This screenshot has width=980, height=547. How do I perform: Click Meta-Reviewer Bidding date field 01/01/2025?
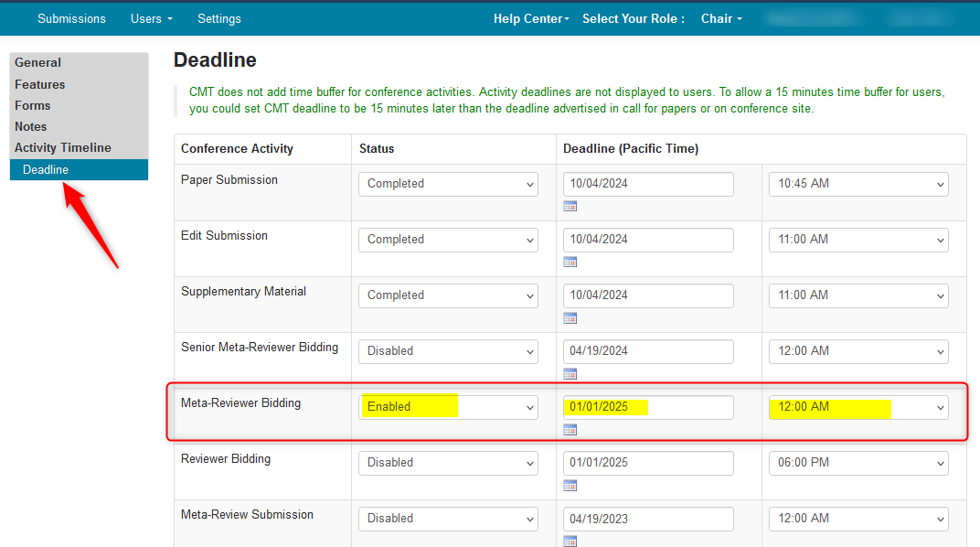648,407
